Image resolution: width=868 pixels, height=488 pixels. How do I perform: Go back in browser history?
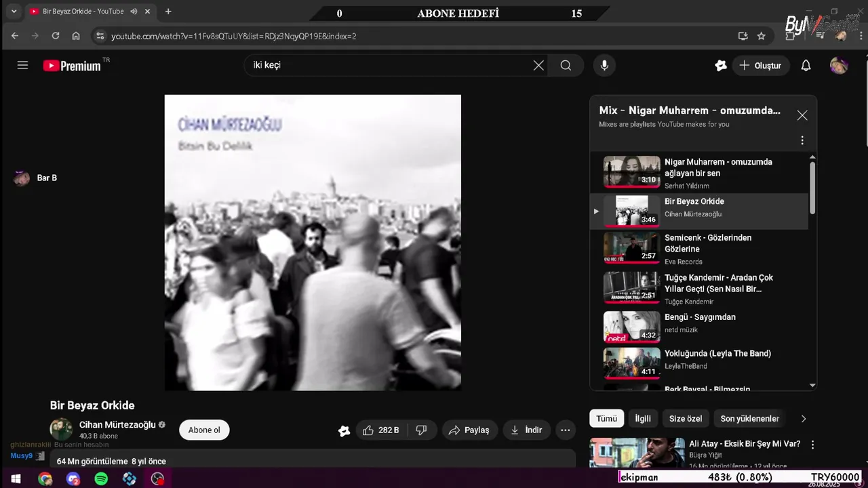tap(15, 36)
